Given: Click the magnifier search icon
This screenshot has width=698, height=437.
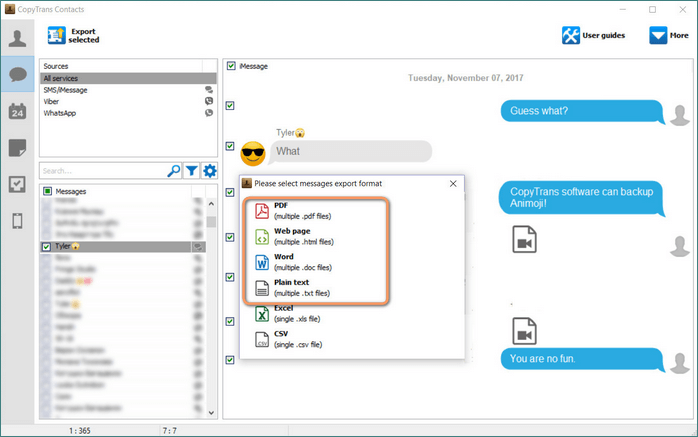Looking at the screenshot, I should pyautogui.click(x=174, y=171).
